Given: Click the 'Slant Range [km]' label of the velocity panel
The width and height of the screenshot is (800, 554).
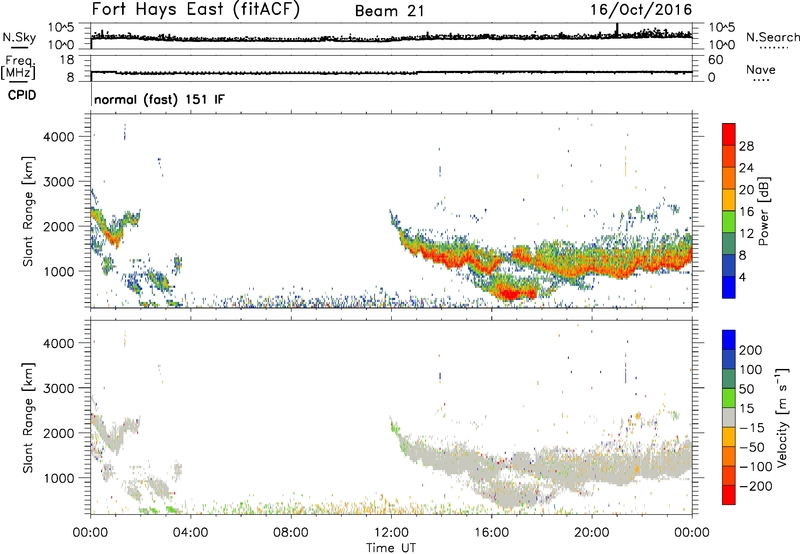Looking at the screenshot, I should coord(28,417).
